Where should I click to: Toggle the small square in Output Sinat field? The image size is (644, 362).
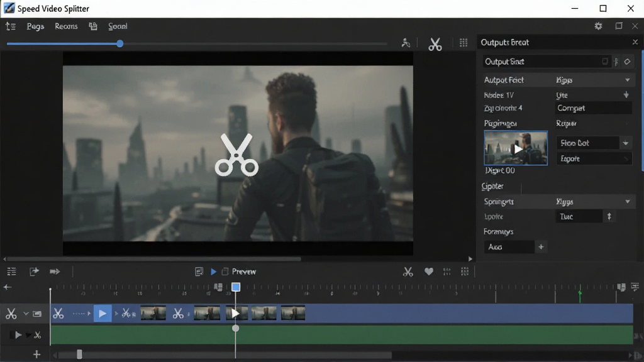(604, 62)
